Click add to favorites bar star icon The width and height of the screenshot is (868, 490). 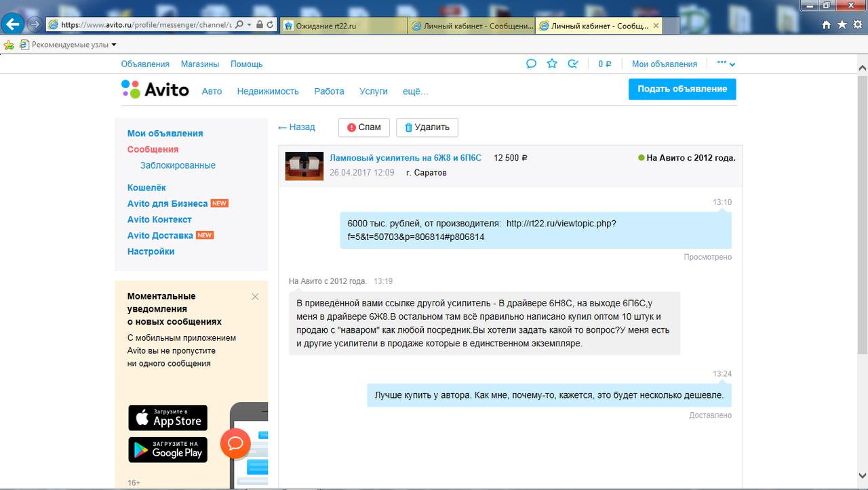(9, 45)
